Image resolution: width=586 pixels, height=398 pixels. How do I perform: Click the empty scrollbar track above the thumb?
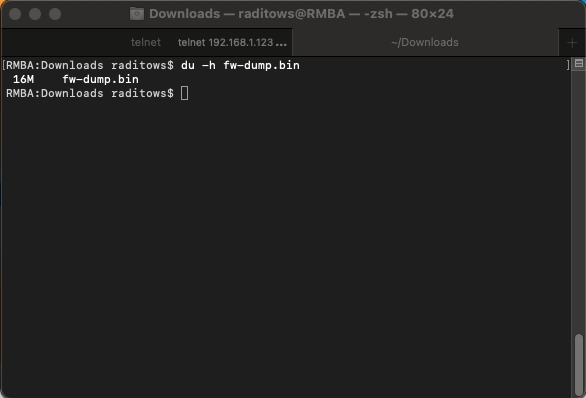pyautogui.click(x=579, y=202)
